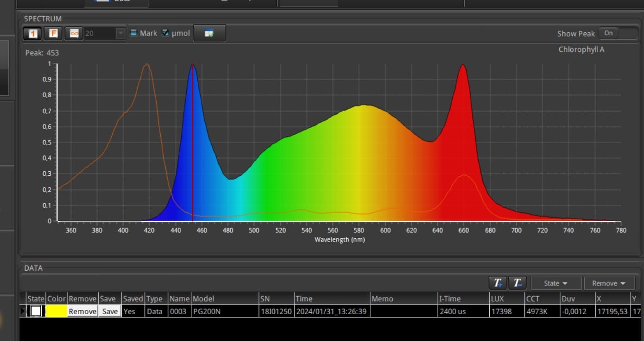Viewport: 644px width, 341px height.
Task: Open the Remove dropdown in the Data panel
Action: pyautogui.click(x=608, y=283)
